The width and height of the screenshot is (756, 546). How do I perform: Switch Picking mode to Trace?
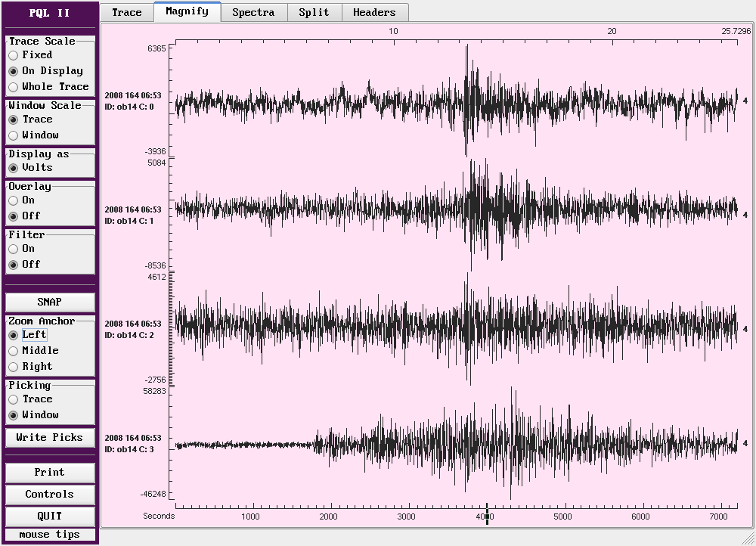point(14,399)
